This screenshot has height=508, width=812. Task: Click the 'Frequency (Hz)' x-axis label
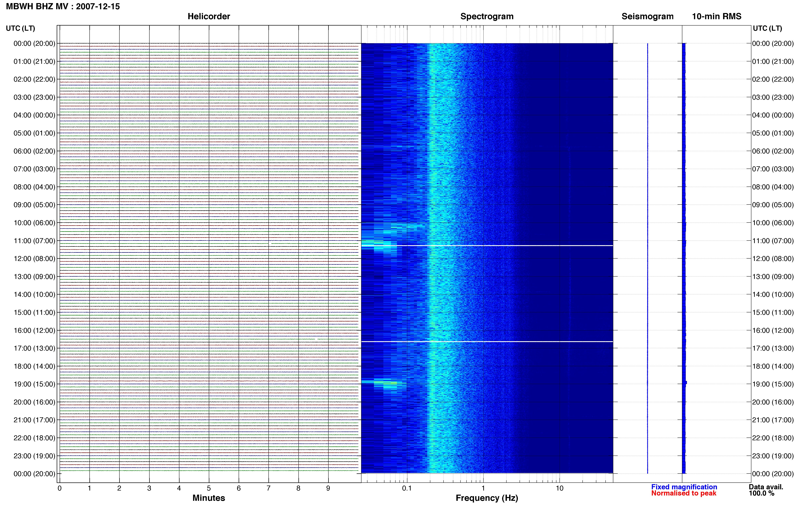coord(487,498)
